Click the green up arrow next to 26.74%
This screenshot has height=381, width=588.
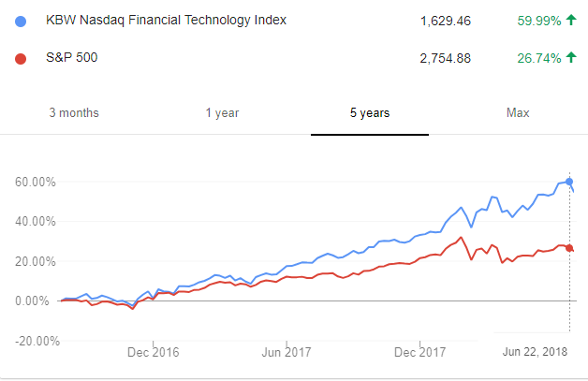(x=571, y=57)
